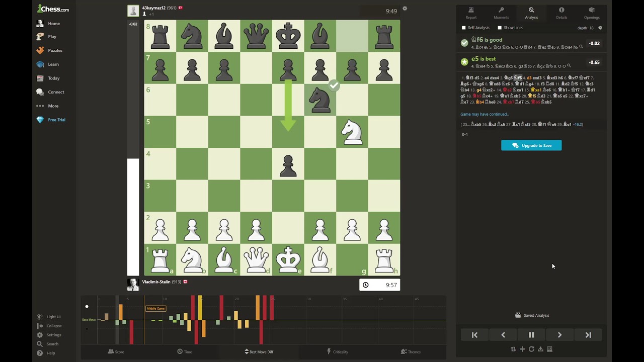
Task: Click the bottom clock showing 9:57
Action: pos(380,285)
